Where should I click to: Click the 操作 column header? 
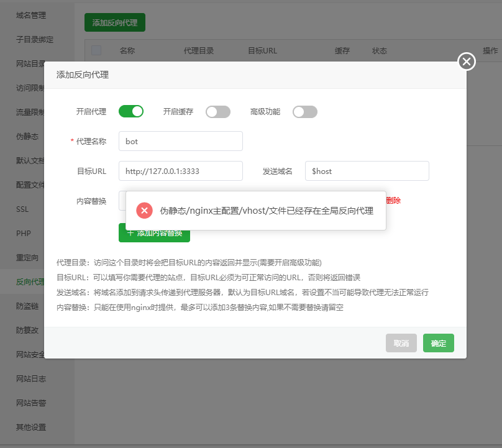[x=490, y=50]
